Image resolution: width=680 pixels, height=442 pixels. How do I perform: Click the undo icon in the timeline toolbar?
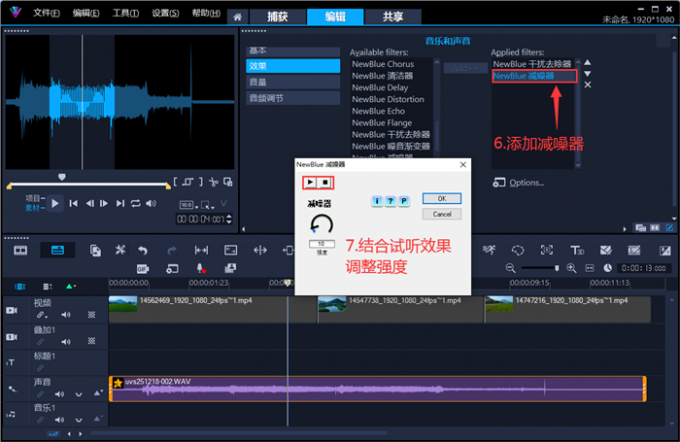pyautogui.click(x=143, y=250)
